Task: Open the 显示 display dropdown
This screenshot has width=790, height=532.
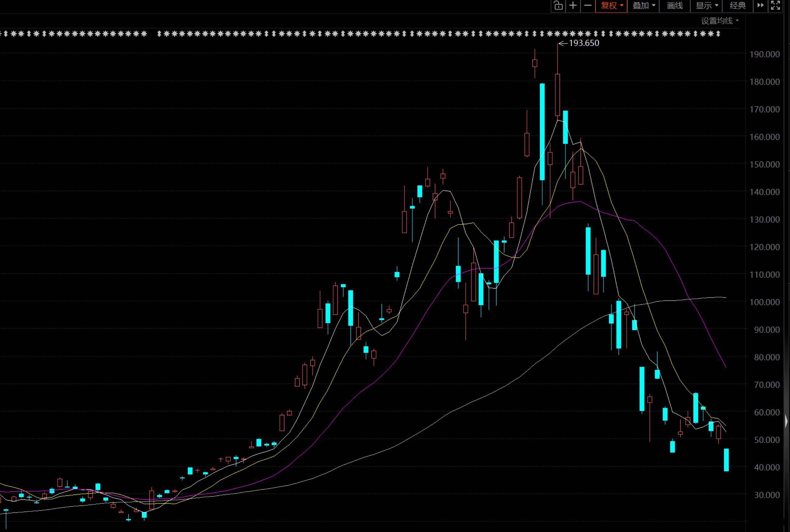Action: point(706,6)
